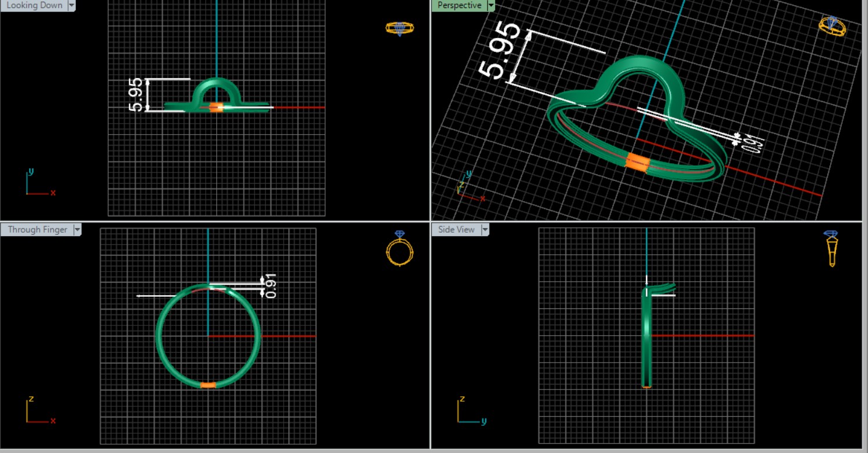Image resolution: width=868 pixels, height=453 pixels.
Task: Select the 0.91 dimension in Through Finger view
Action: tap(270, 286)
